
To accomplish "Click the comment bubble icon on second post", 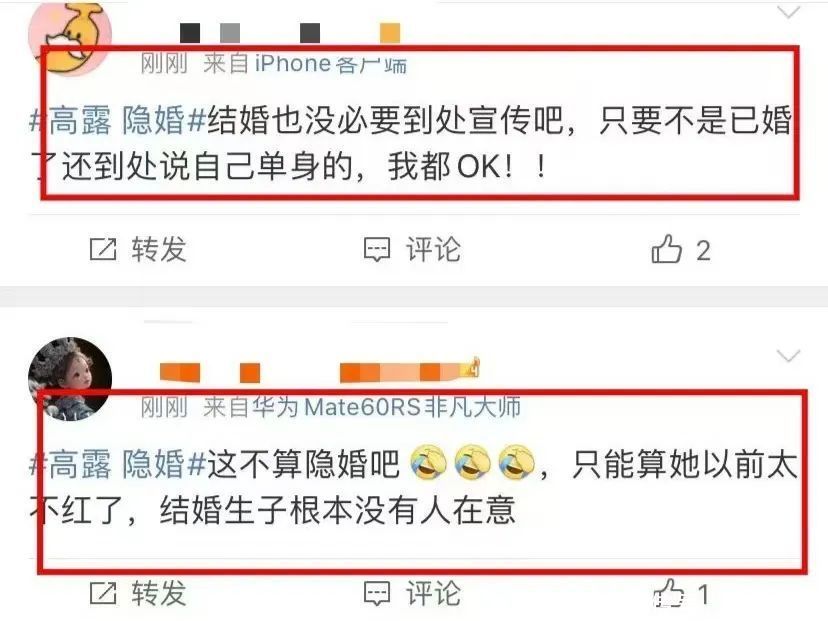I will click(x=377, y=593).
